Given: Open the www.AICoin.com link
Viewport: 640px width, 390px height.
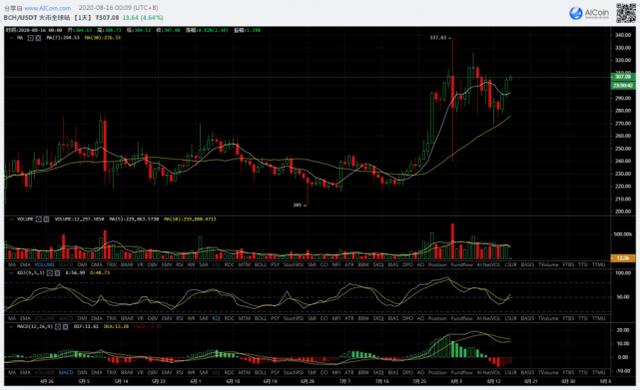Looking at the screenshot, I should click(47, 8).
